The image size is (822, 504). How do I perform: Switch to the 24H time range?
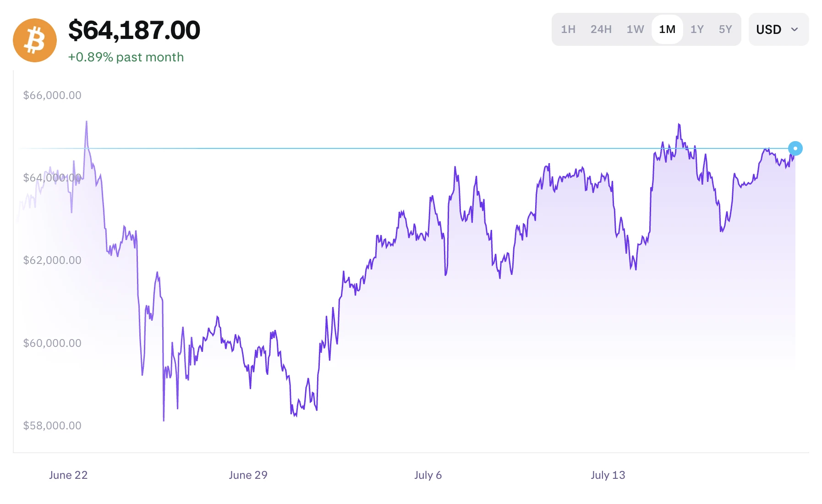601,29
